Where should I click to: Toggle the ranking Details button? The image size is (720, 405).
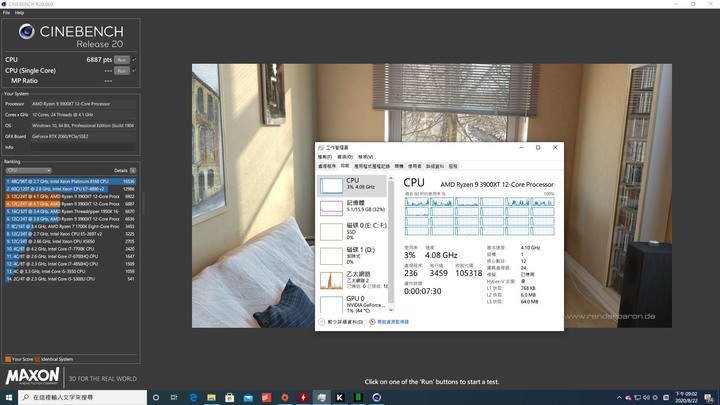coord(133,170)
